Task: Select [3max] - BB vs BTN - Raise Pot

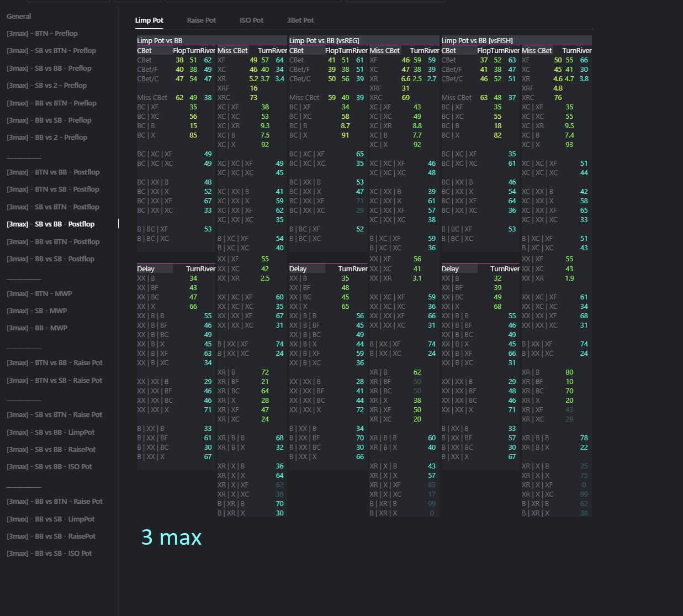Action: click(x=55, y=502)
